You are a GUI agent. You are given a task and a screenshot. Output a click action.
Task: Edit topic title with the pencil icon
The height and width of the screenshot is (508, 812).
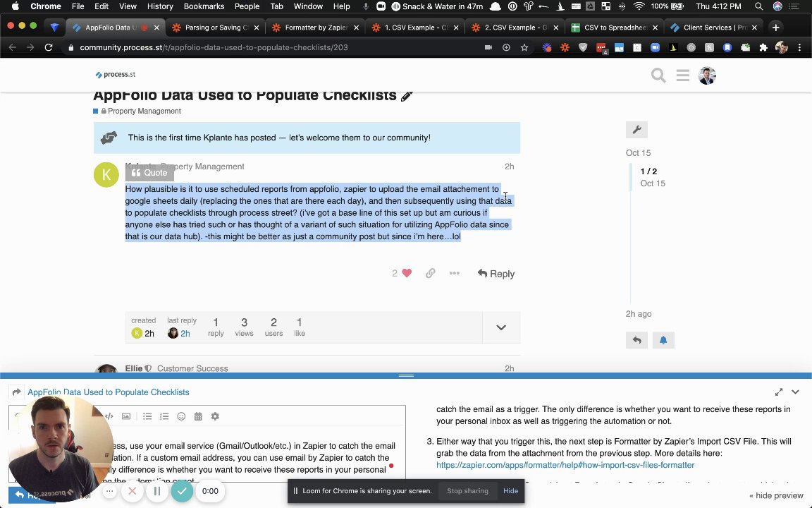407,96
